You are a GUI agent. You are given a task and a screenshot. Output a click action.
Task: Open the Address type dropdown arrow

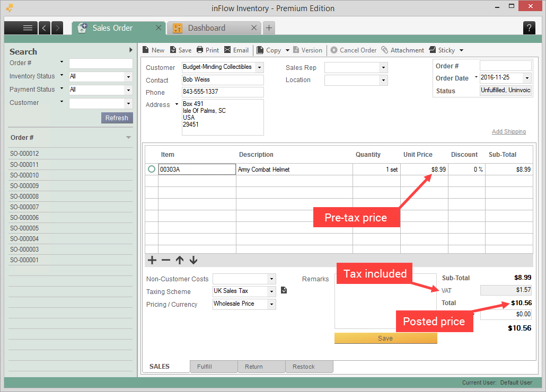[177, 104]
